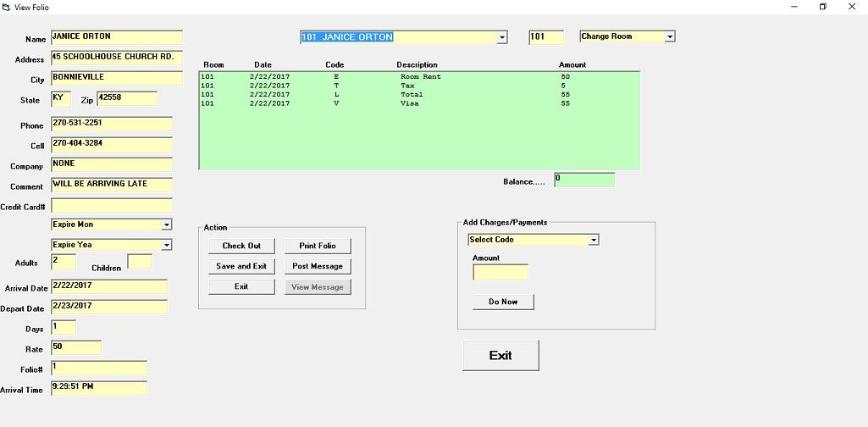Viewport: 868px width, 427px height.
Task: Click the Do Now button
Action: coord(503,302)
